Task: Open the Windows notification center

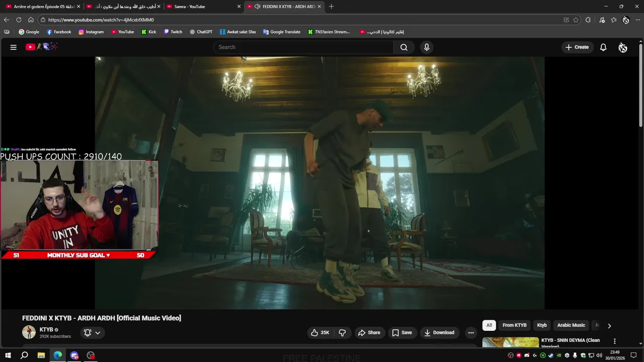Action: coord(633,355)
